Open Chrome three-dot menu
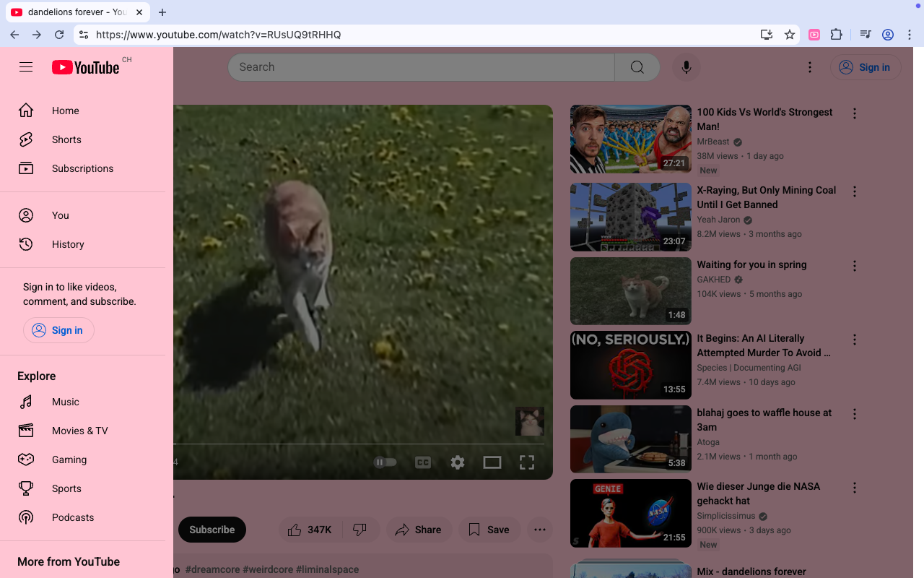The image size is (924, 578). tap(910, 35)
